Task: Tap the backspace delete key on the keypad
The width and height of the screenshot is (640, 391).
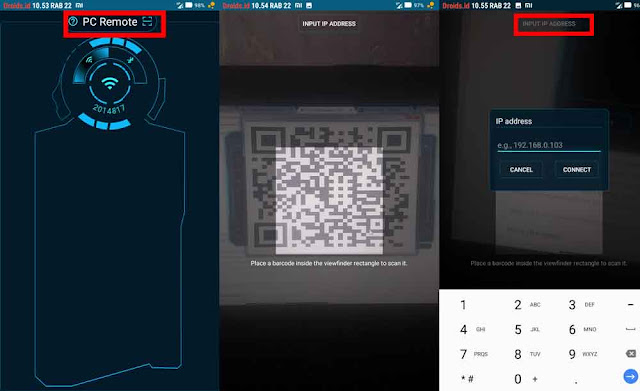Action: (x=631, y=354)
